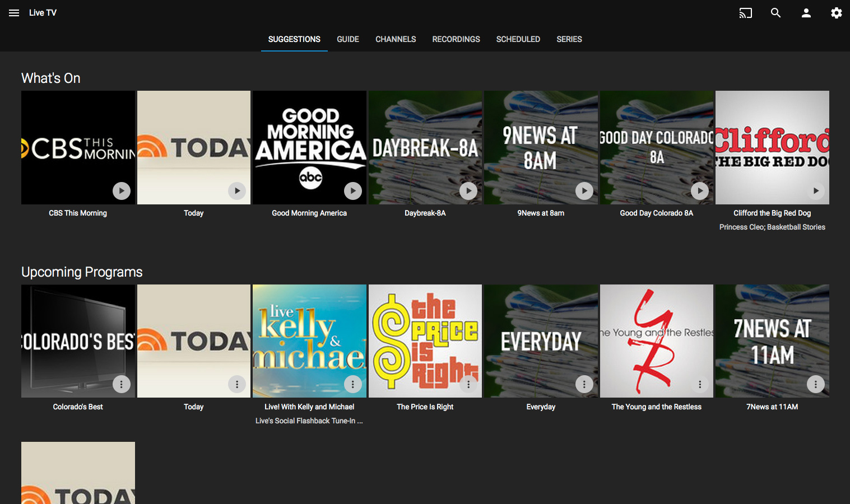Play Today in What's On row
This screenshot has height=504, width=850.
point(237,191)
